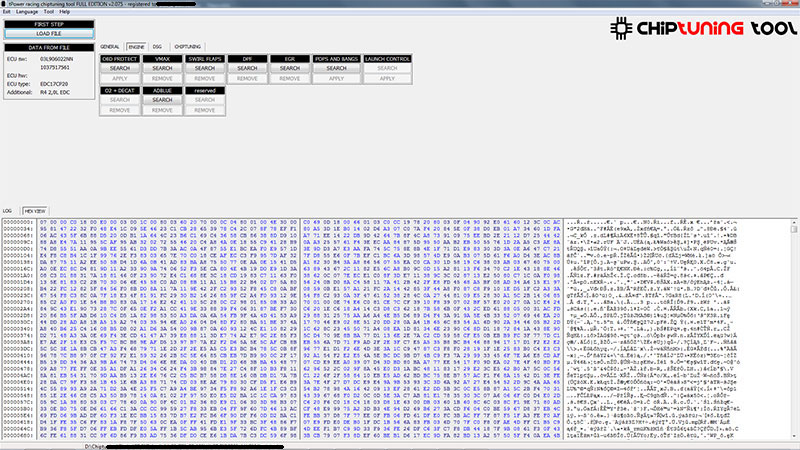Switch to the GENERAL tab

110,47
